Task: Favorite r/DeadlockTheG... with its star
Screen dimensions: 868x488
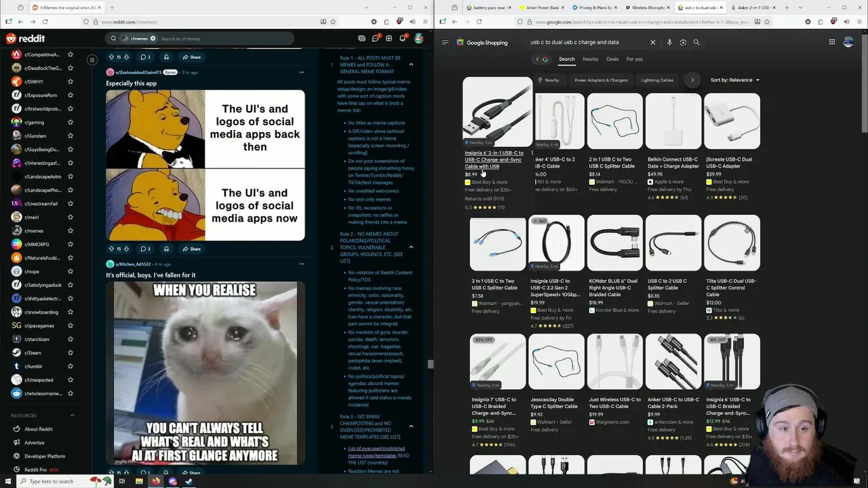Action: click(70, 68)
